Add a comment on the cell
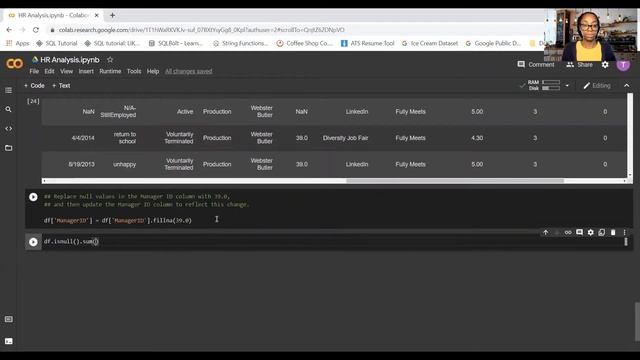Screen dimensions: 640x360 coord(579,232)
